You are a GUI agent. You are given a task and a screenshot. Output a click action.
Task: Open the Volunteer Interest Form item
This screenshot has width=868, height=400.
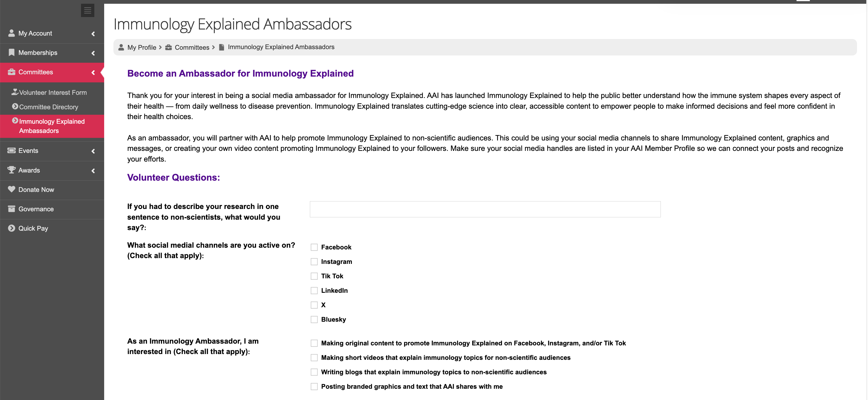(x=53, y=92)
